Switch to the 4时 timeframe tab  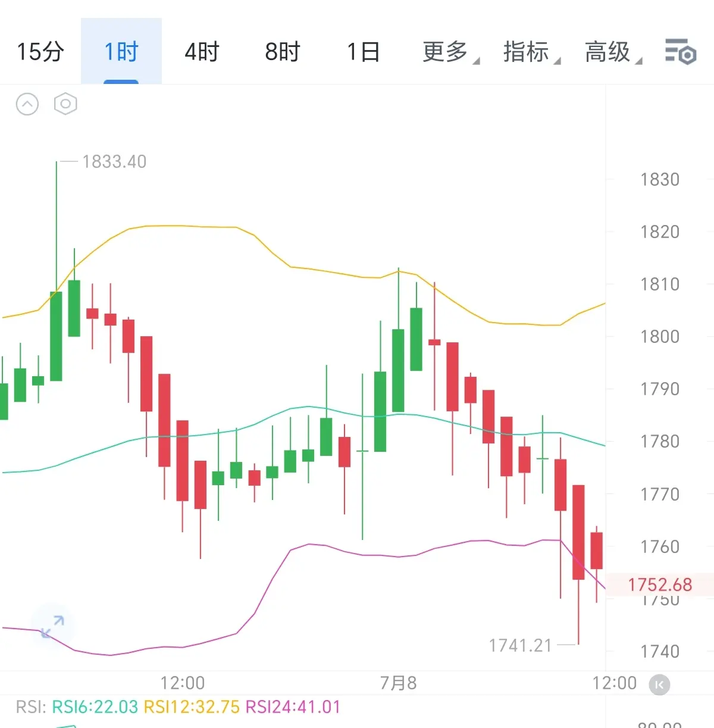coord(202,52)
